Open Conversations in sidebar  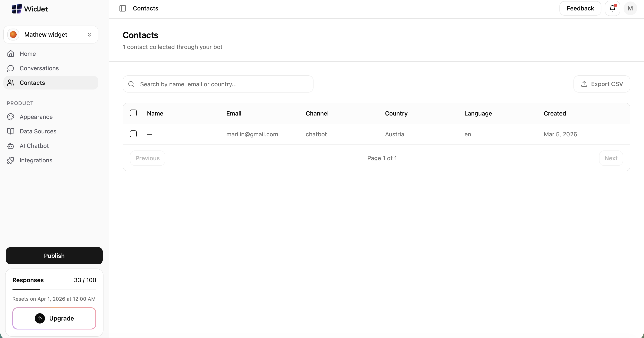(x=39, y=68)
